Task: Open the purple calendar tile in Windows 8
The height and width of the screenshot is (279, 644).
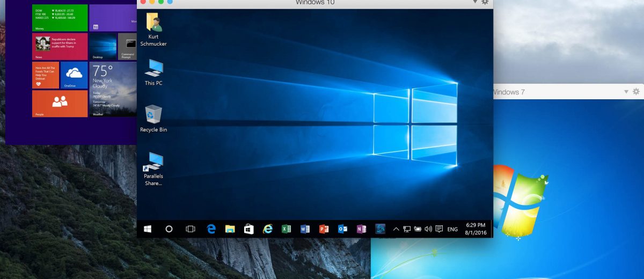Action: 113,18
